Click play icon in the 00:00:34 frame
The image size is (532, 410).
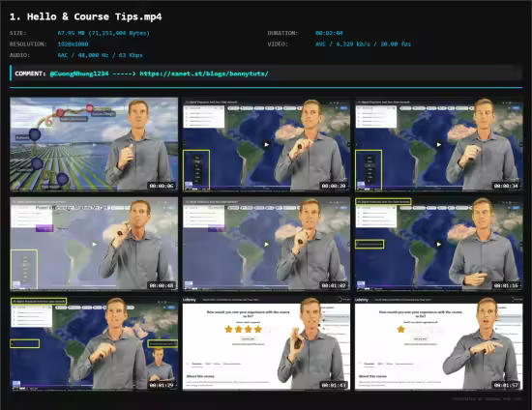[x=439, y=144]
